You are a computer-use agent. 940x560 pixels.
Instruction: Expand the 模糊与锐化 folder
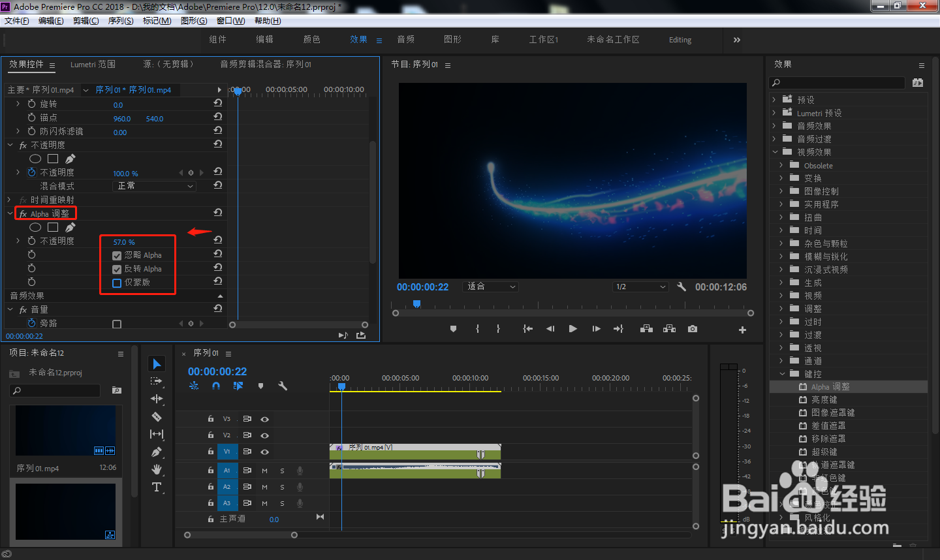782,257
